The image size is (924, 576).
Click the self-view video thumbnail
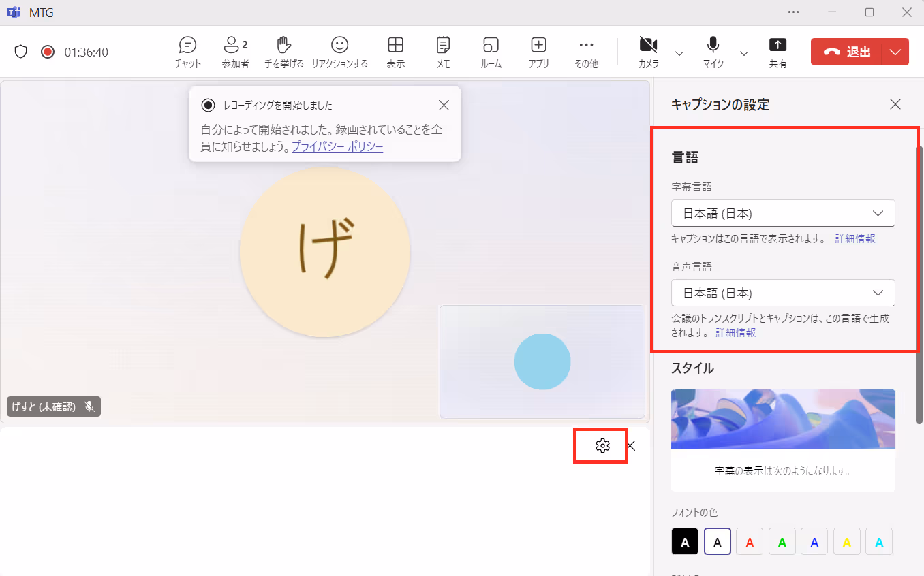point(542,362)
